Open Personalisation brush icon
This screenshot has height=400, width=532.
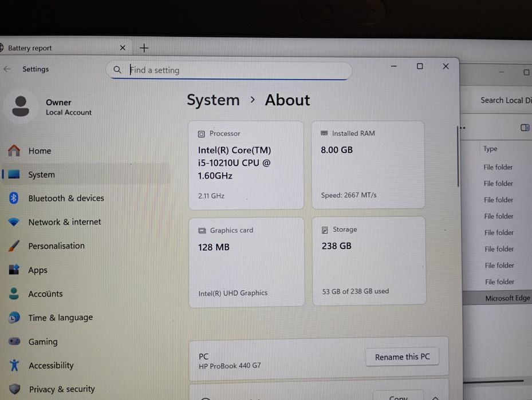tap(14, 245)
